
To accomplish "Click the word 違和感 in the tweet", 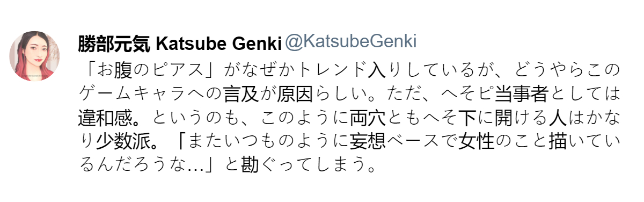I will tap(105, 117).
